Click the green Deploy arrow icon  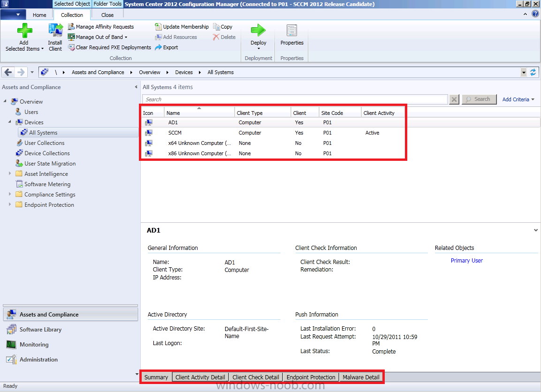pos(258,30)
